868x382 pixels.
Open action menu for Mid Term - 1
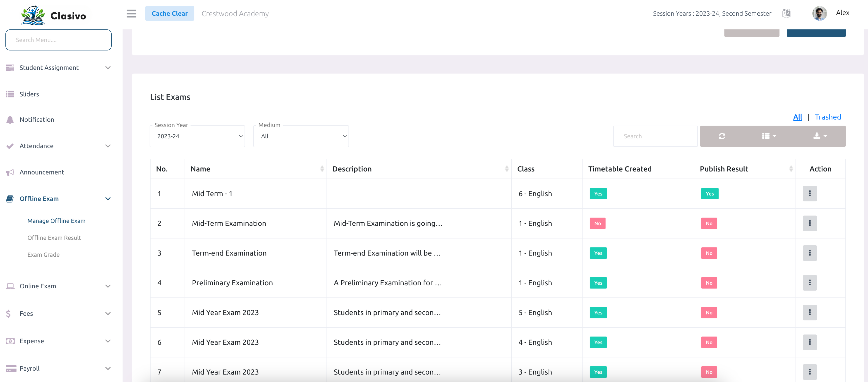809,194
